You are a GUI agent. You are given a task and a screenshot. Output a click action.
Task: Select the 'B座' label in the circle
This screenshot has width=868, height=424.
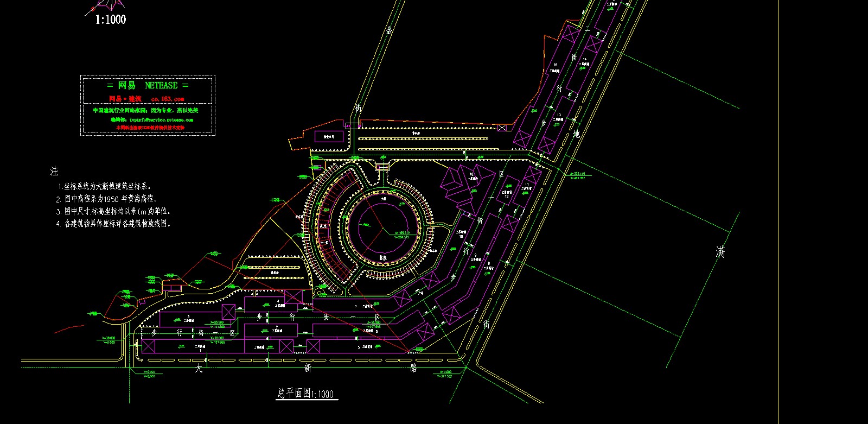point(382,256)
